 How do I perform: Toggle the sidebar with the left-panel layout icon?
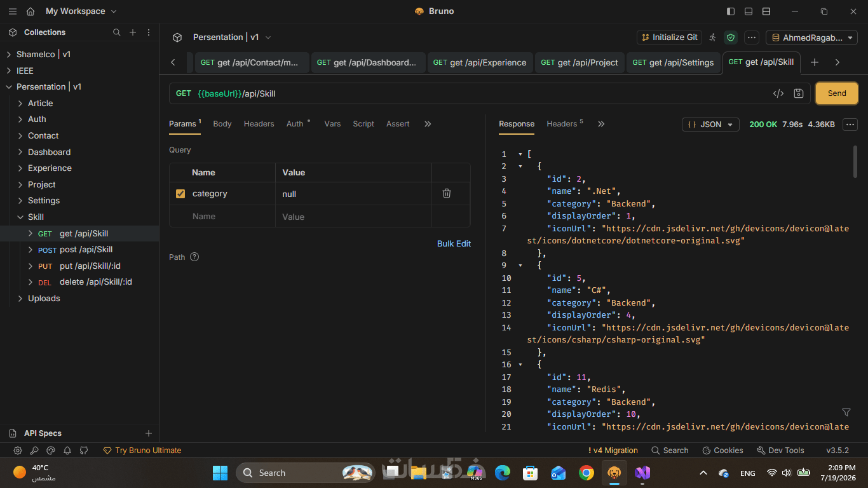pyautogui.click(x=731, y=11)
